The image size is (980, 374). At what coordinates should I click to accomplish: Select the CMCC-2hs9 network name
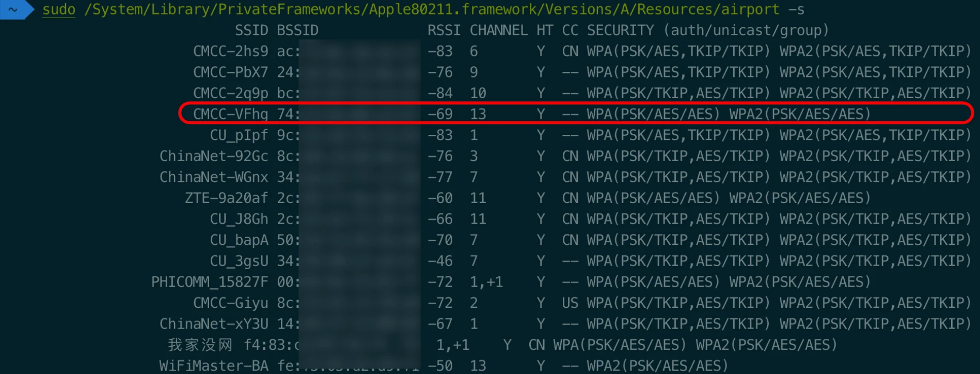point(230,52)
